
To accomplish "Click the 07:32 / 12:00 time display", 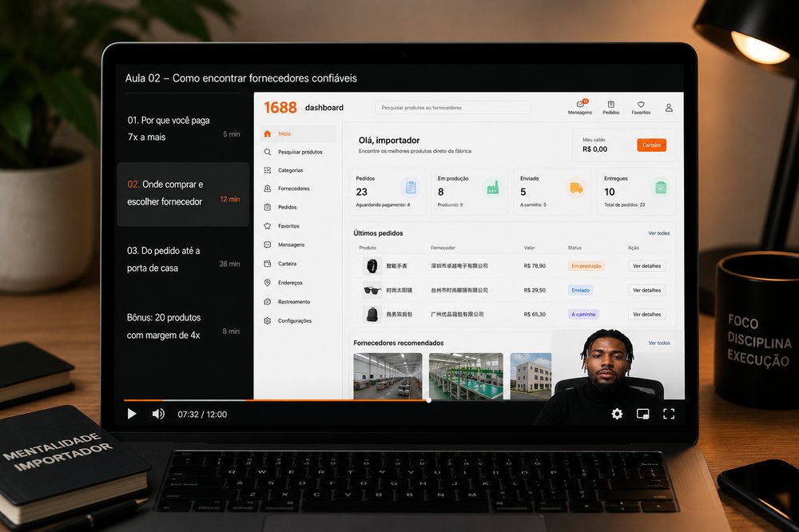I will [202, 415].
